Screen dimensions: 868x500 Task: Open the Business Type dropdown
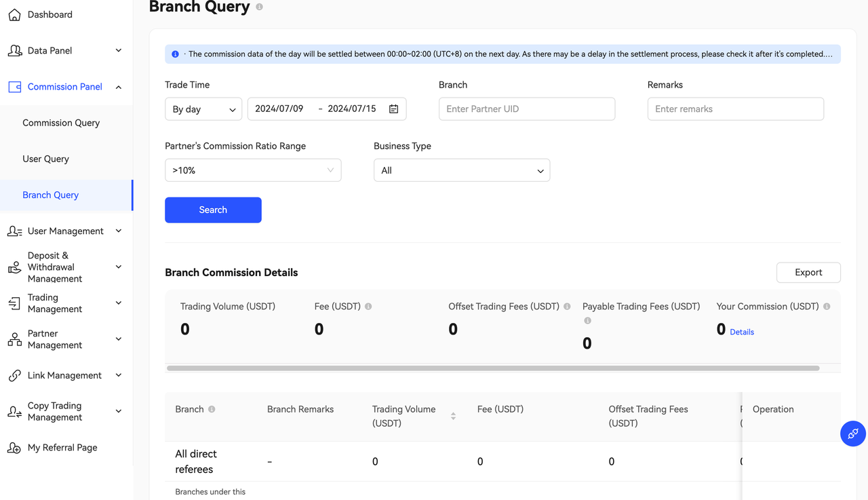[x=461, y=170]
